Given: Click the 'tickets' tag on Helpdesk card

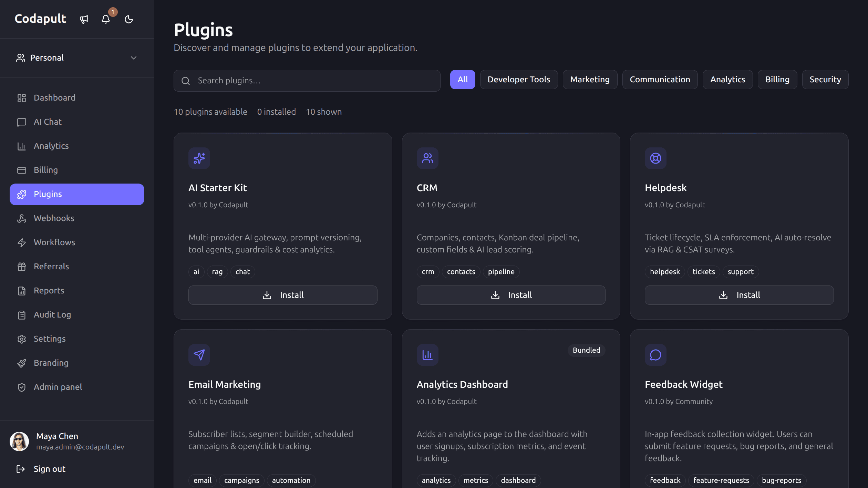Looking at the screenshot, I should click(704, 272).
